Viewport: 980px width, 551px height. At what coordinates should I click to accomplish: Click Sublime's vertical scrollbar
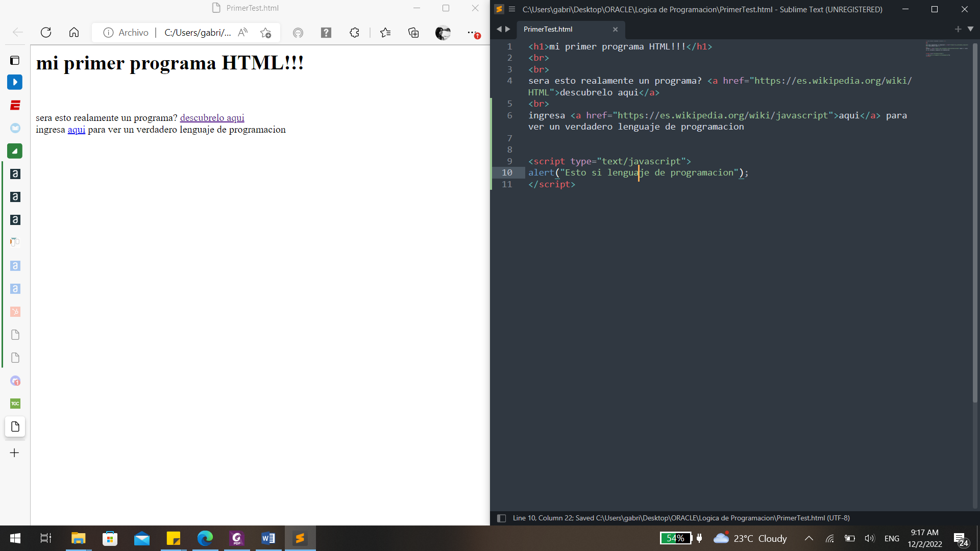click(x=975, y=223)
